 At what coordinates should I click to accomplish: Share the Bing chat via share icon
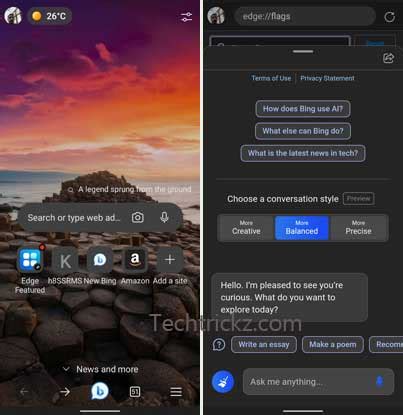coord(388,58)
